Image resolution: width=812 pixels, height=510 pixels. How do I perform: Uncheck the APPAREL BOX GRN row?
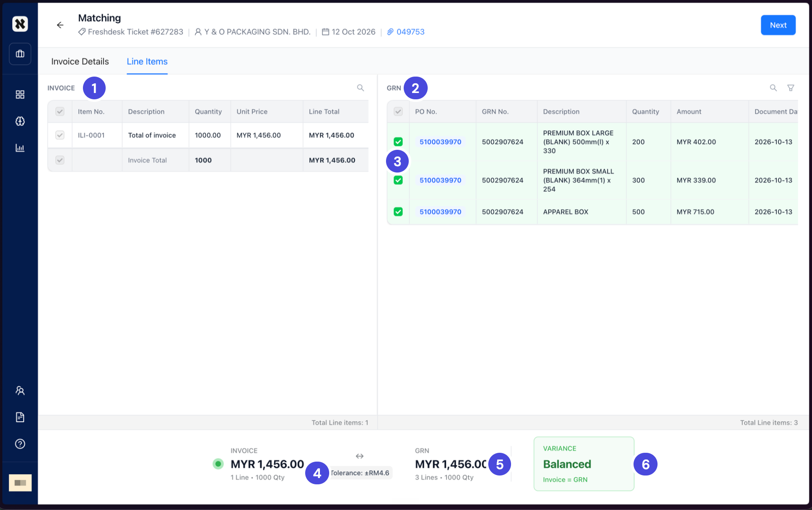398,212
